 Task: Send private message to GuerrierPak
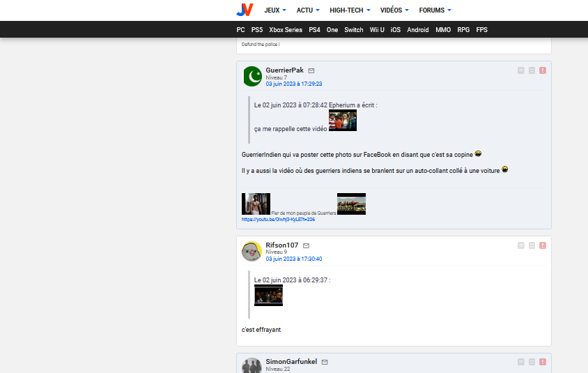[x=311, y=70]
